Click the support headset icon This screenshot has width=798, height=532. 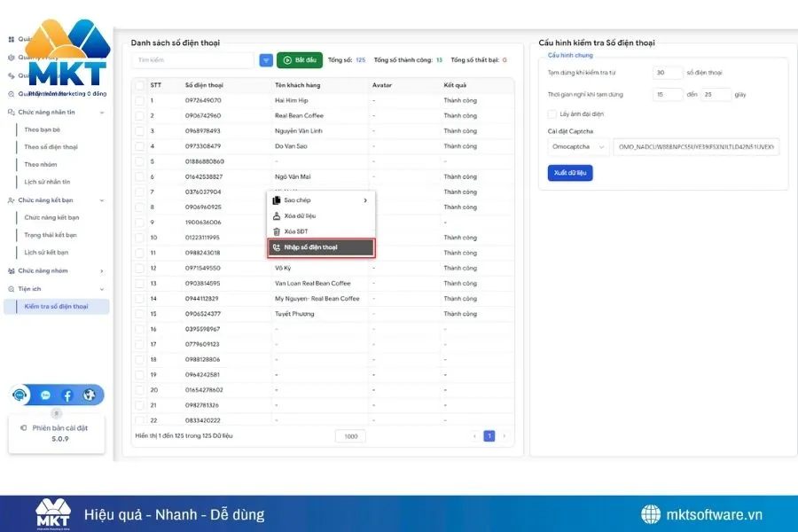pos(20,395)
